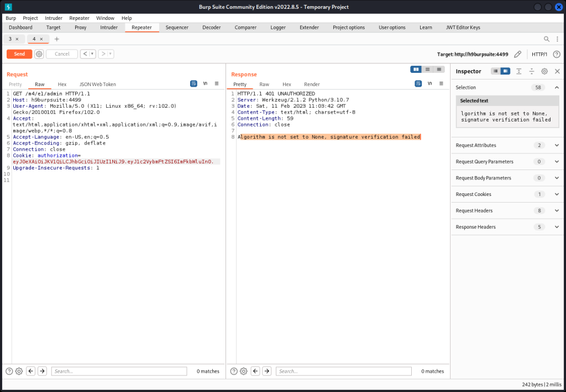This screenshot has width=566, height=392.
Task: Open the forward-history dropdown arrow
Action: (x=111, y=54)
